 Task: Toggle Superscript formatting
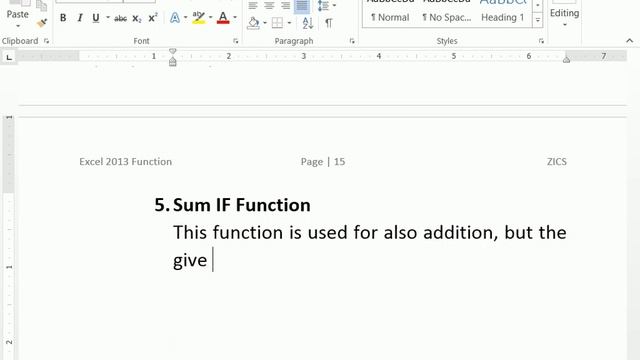(x=153, y=18)
